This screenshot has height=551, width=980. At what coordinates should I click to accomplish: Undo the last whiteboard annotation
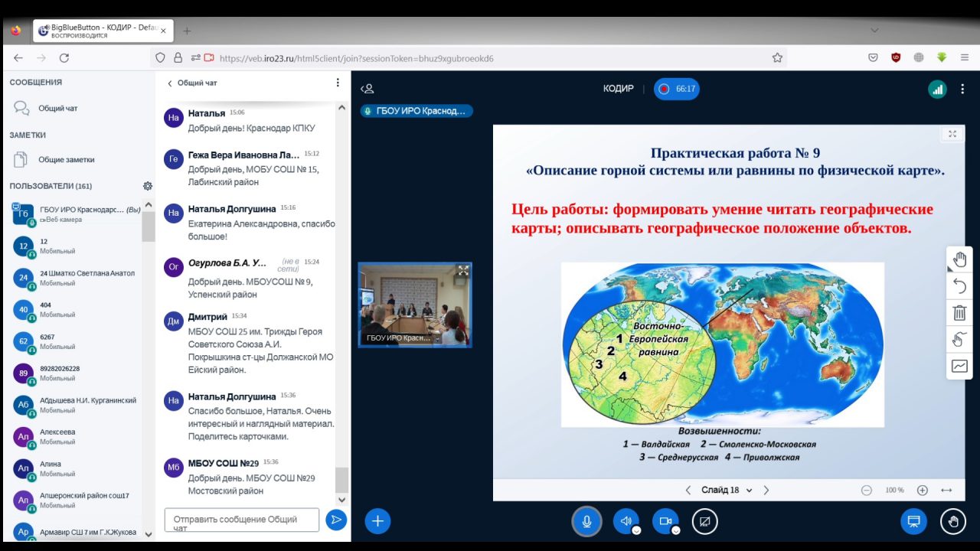click(x=959, y=286)
